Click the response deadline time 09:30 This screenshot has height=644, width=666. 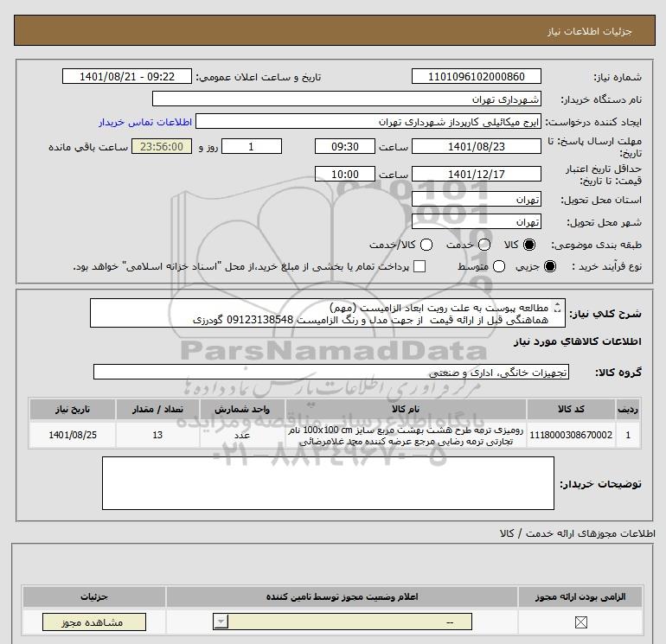pos(345,146)
